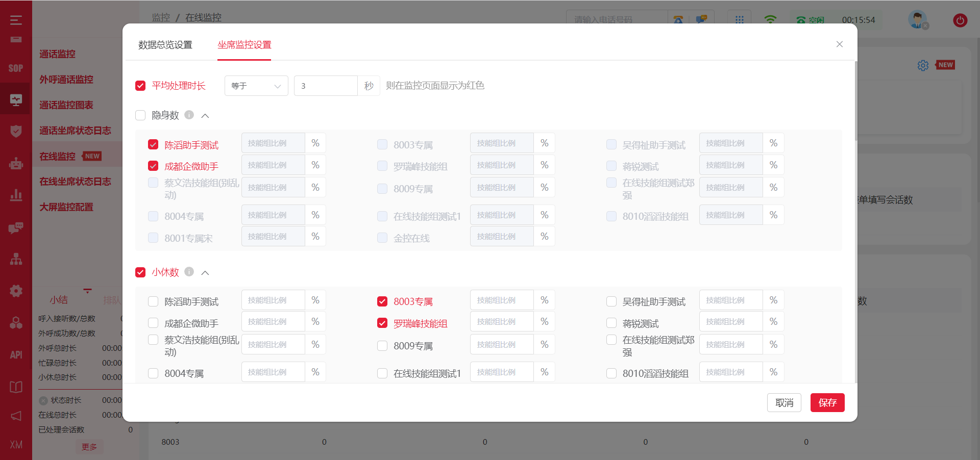Image resolution: width=980 pixels, height=460 pixels.
Task: Select the 小结 tab in stats panel
Action: click(59, 300)
